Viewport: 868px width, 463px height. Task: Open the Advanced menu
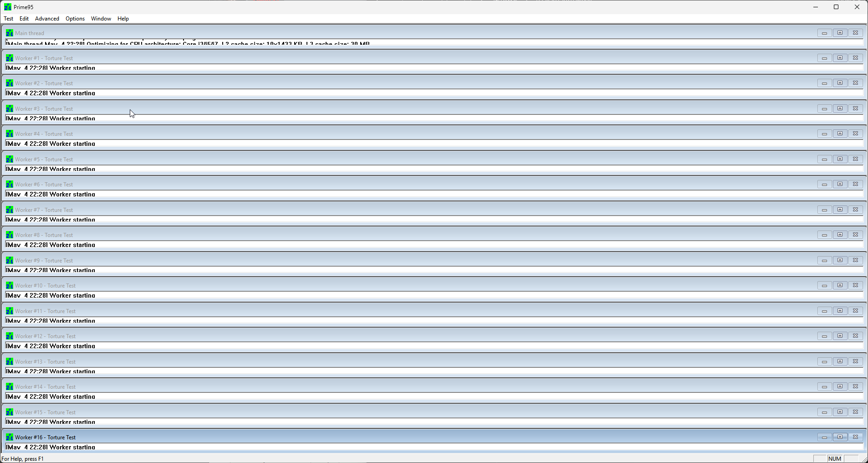point(47,19)
